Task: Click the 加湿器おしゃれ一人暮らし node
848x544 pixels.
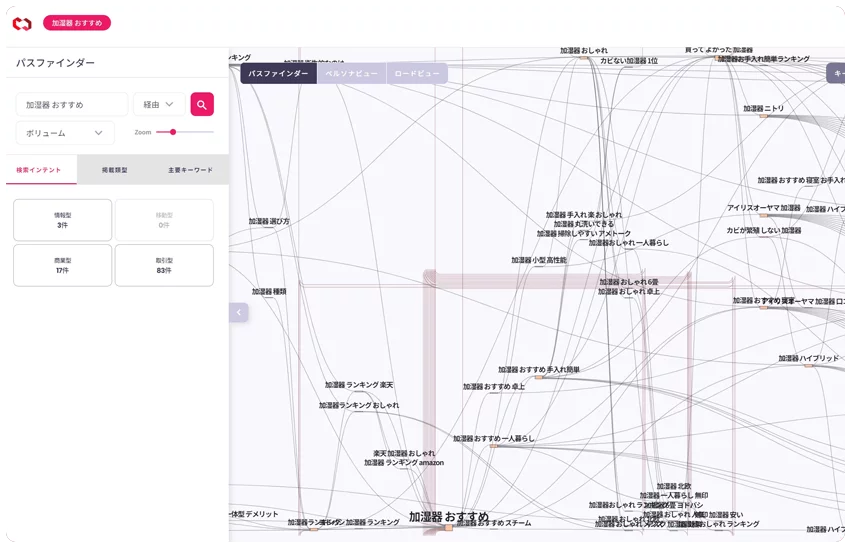Action: pos(628,243)
